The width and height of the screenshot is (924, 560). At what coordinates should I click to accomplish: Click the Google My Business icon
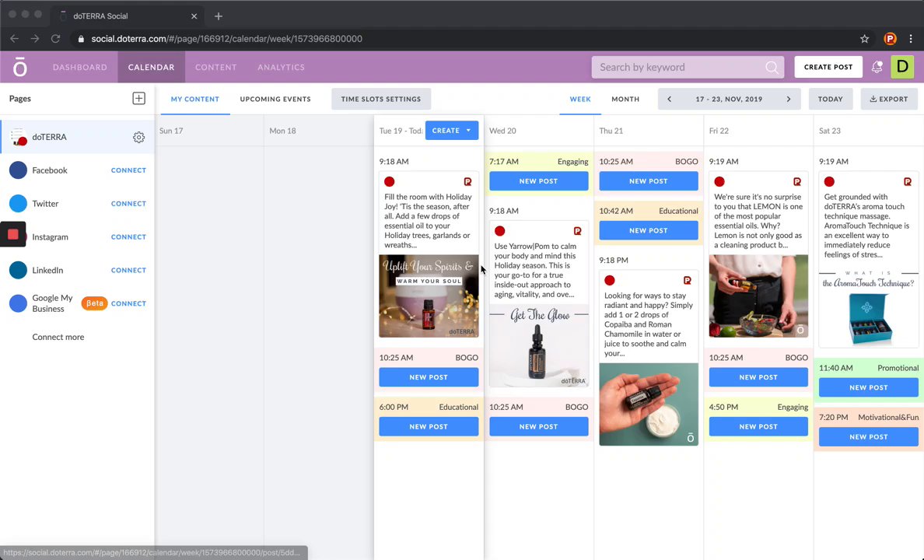[18, 303]
